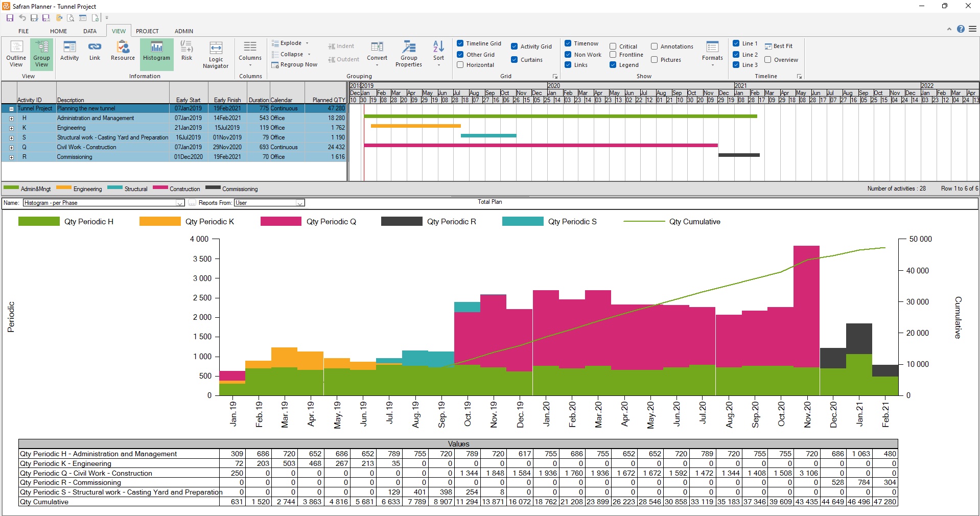The width and height of the screenshot is (980, 516).
Task: Expand the H Administration and Management group
Action: [11, 119]
